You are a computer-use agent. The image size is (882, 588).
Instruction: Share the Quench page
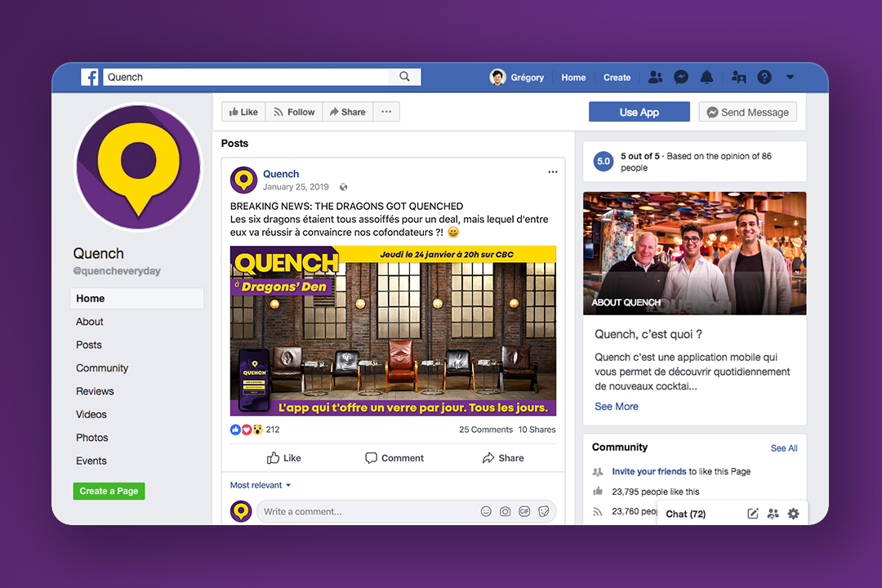(x=348, y=112)
